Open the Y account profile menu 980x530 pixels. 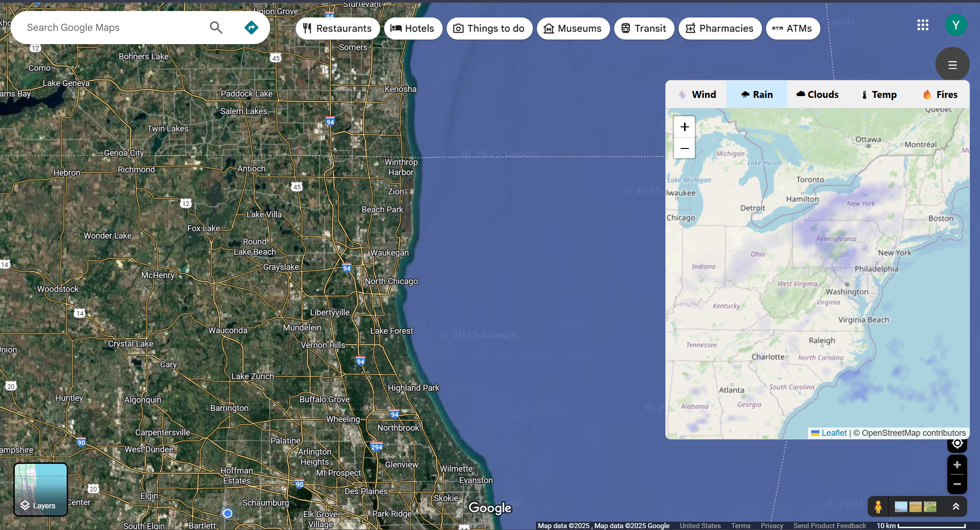coord(956,25)
